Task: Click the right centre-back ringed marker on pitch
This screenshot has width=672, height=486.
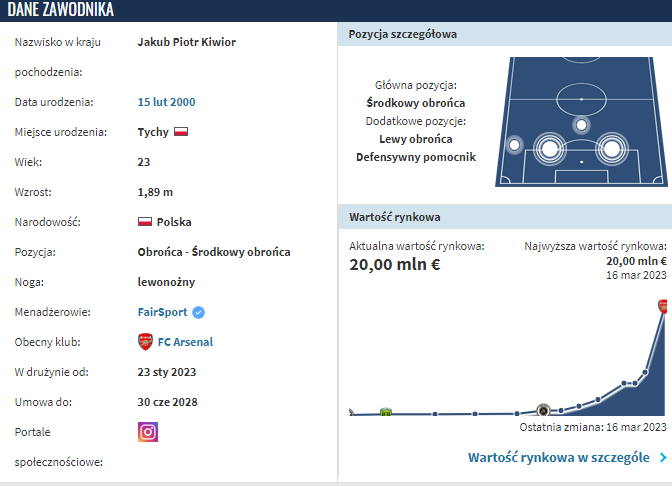Action: click(612, 149)
